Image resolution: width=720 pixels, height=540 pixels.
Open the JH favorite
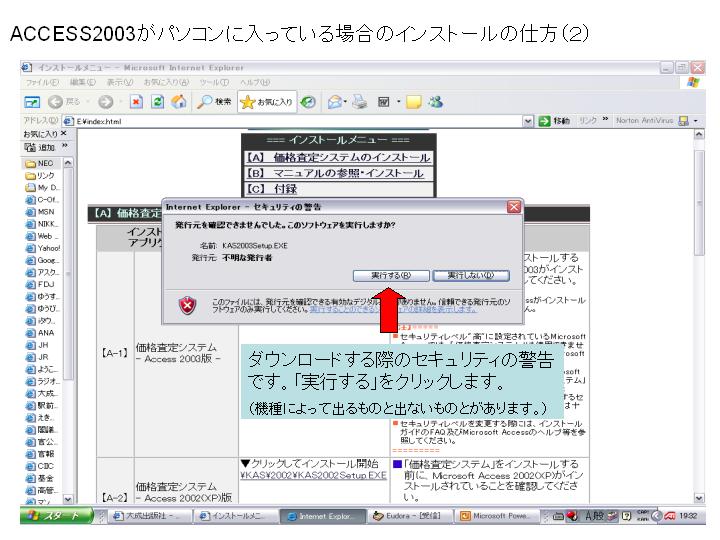tap(37, 345)
